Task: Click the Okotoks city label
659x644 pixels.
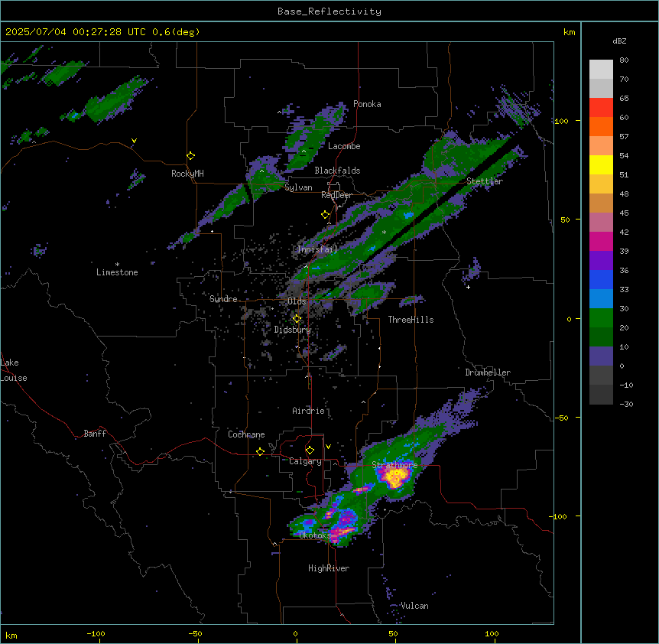Action: [x=315, y=535]
